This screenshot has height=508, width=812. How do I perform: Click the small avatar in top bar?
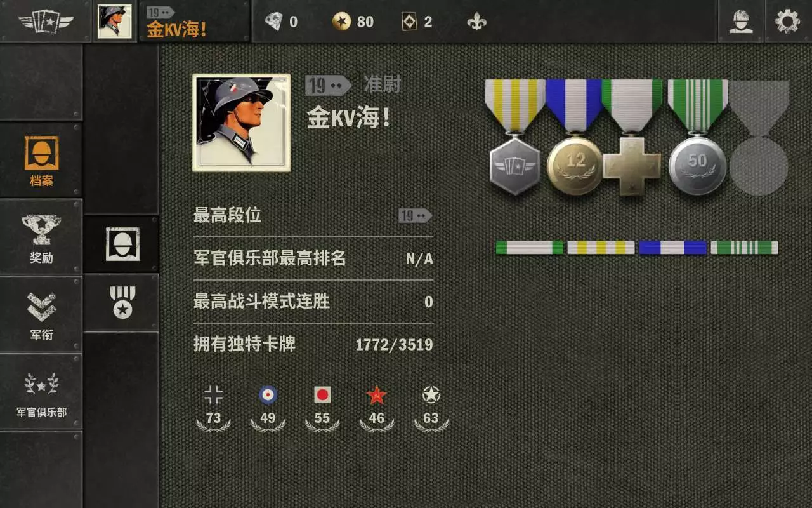click(115, 22)
